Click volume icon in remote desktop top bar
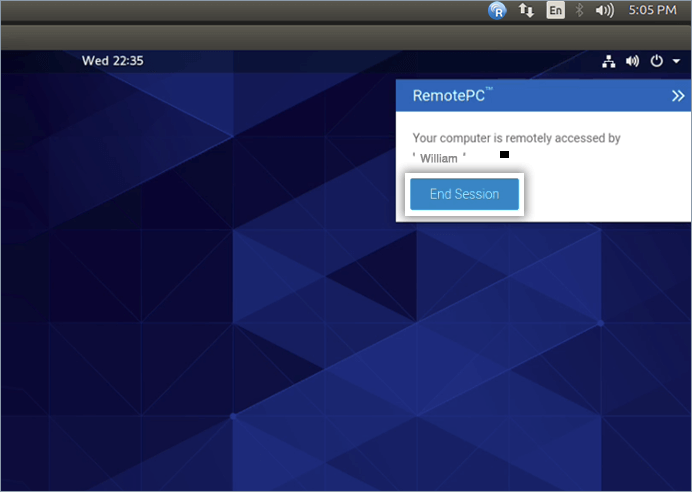 [632, 61]
